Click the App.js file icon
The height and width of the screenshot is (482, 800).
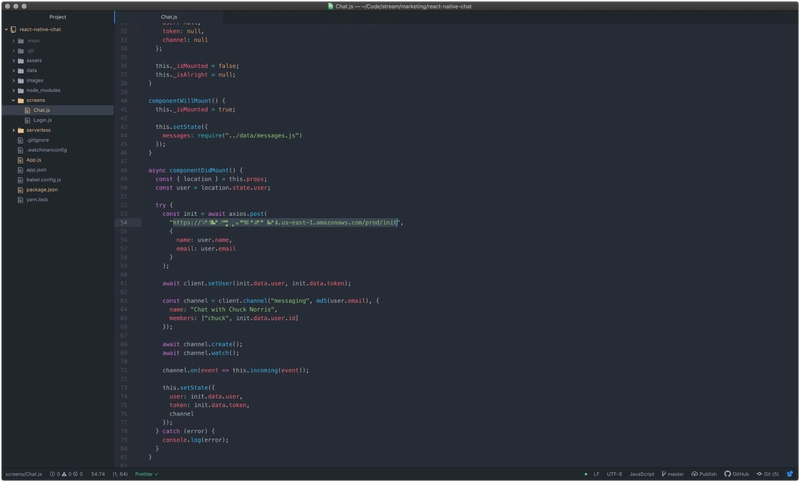[x=20, y=160]
